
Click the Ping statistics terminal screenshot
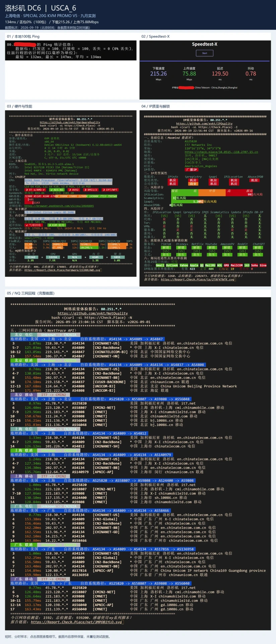pos(71,51)
